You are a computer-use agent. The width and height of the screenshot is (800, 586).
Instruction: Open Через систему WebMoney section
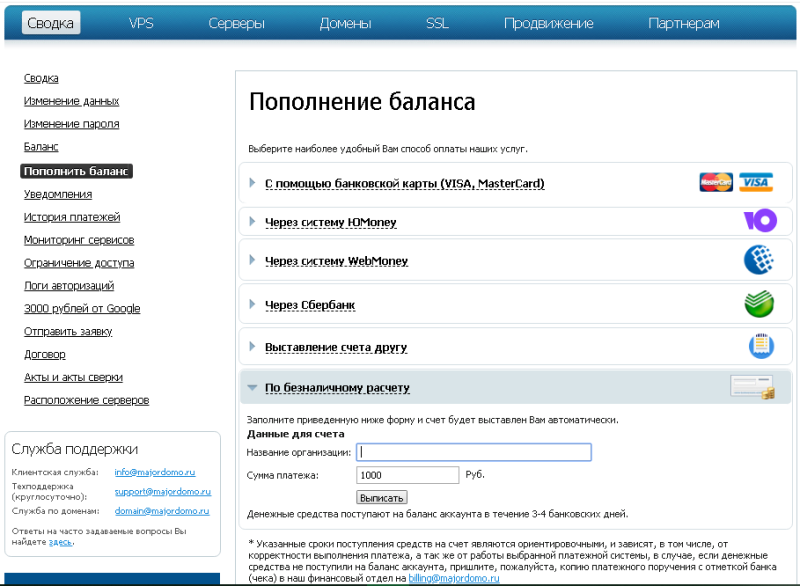tap(336, 261)
